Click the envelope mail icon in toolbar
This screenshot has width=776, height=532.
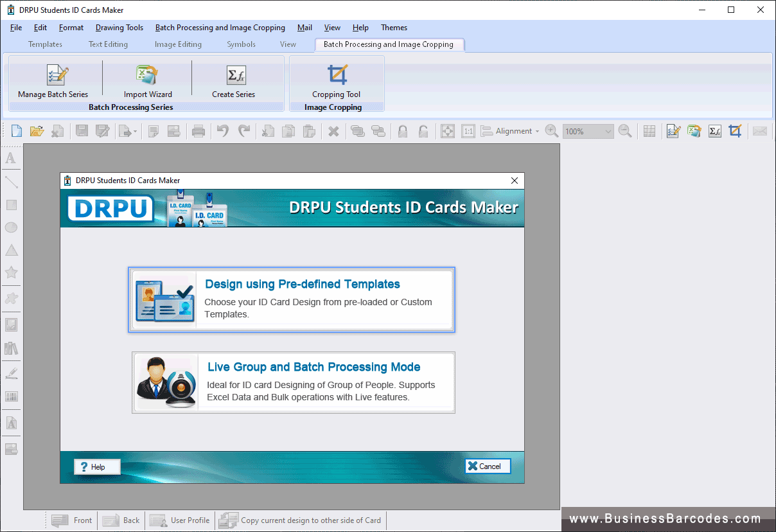tap(760, 131)
